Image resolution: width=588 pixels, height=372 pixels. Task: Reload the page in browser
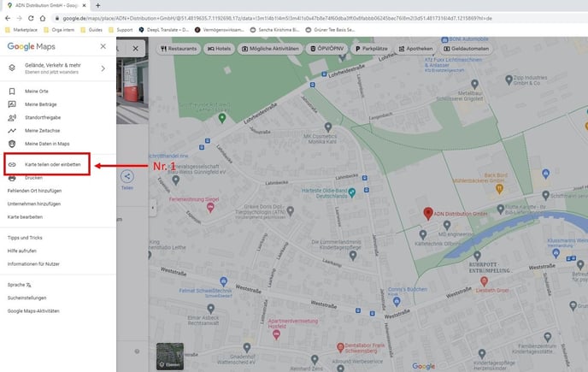(x=31, y=18)
